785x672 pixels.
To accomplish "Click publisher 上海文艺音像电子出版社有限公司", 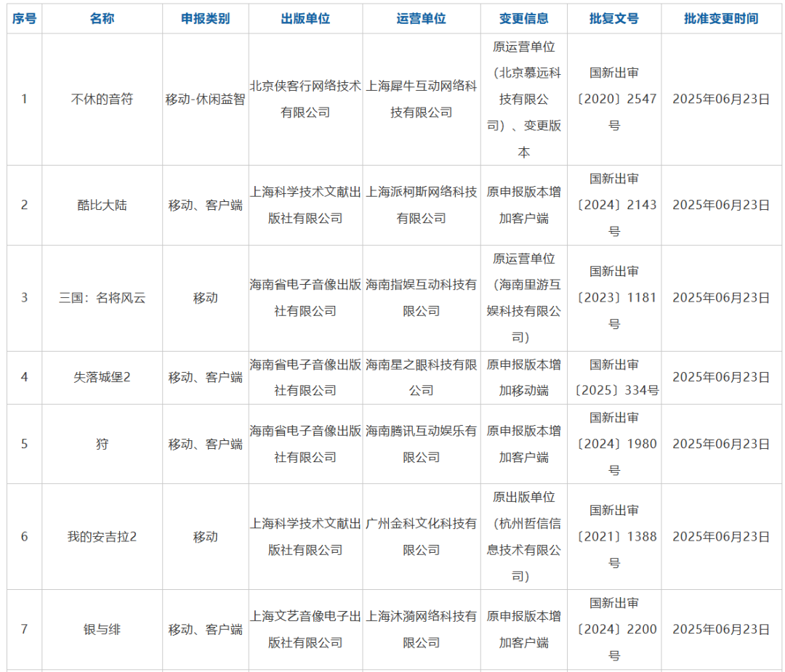I will [x=305, y=629].
